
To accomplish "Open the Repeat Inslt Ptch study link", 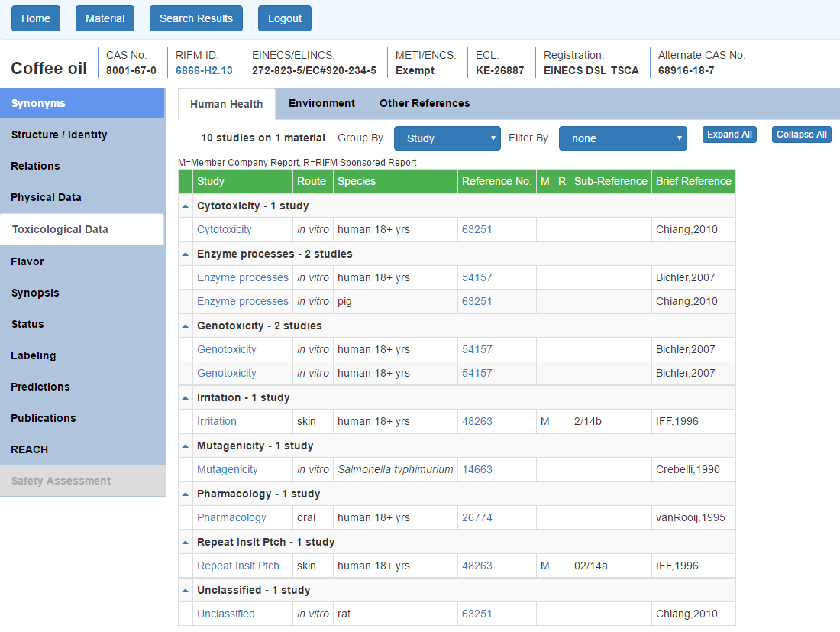I will [237, 566].
